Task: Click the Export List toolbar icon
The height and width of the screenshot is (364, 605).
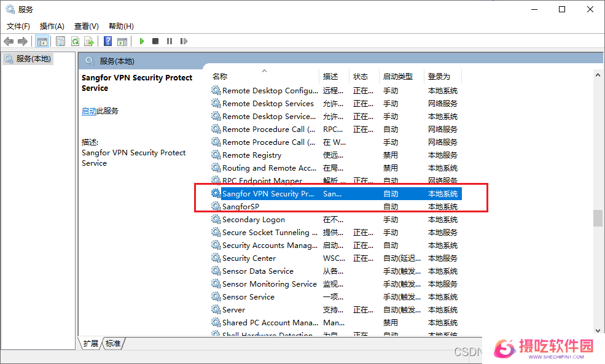Action: coord(89,41)
